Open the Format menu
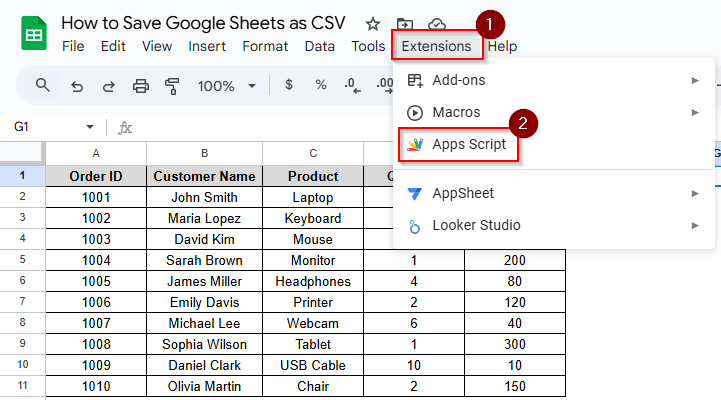 (265, 46)
